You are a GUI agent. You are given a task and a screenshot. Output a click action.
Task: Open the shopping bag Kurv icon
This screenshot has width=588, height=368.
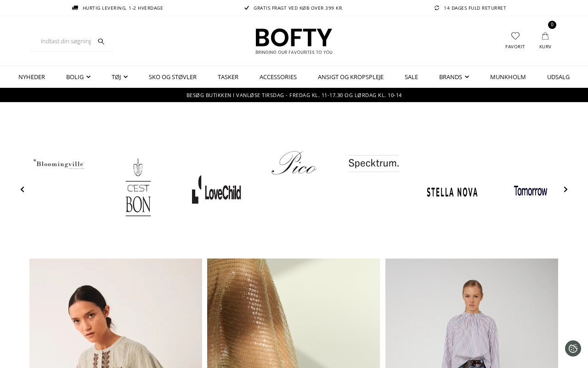[x=545, y=36]
